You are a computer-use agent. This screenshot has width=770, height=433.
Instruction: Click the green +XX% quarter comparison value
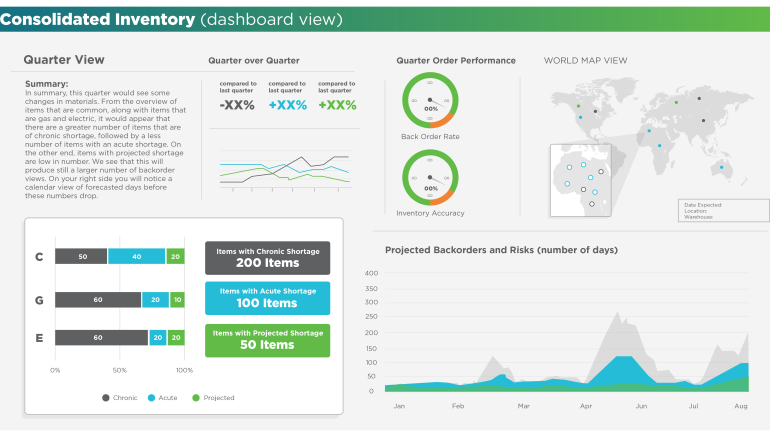pyautogui.click(x=337, y=105)
